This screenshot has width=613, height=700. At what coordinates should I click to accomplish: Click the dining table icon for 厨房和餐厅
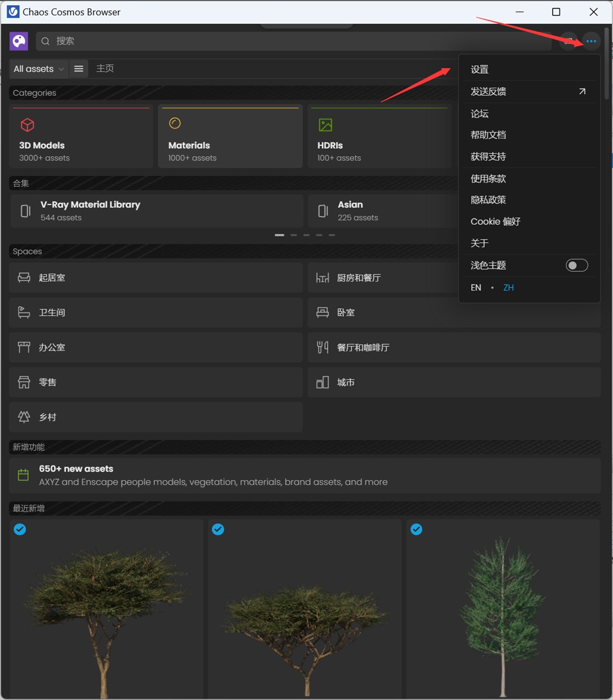point(322,278)
